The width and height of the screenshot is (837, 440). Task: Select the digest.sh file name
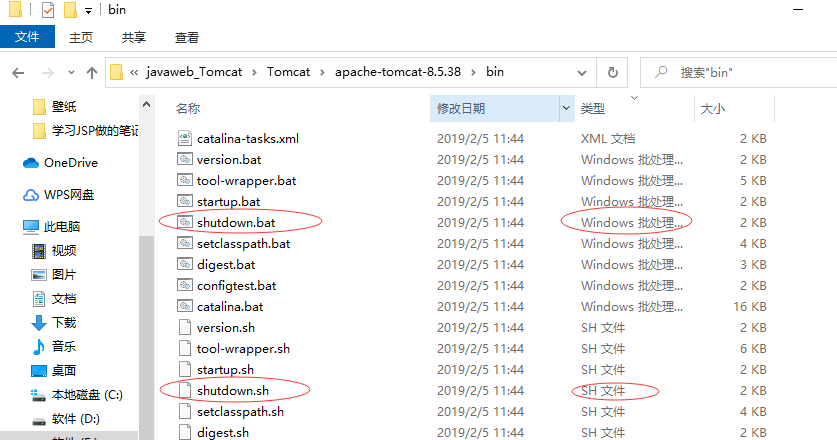click(223, 433)
